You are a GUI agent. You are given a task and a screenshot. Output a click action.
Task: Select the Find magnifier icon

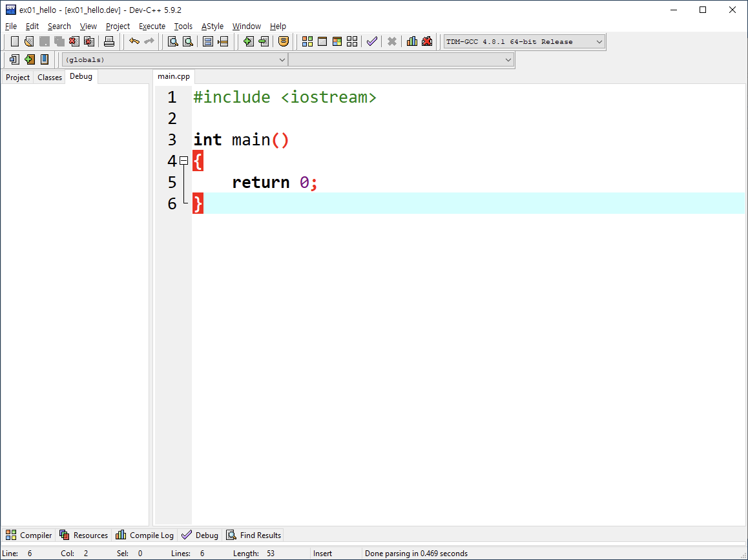pyautogui.click(x=172, y=41)
